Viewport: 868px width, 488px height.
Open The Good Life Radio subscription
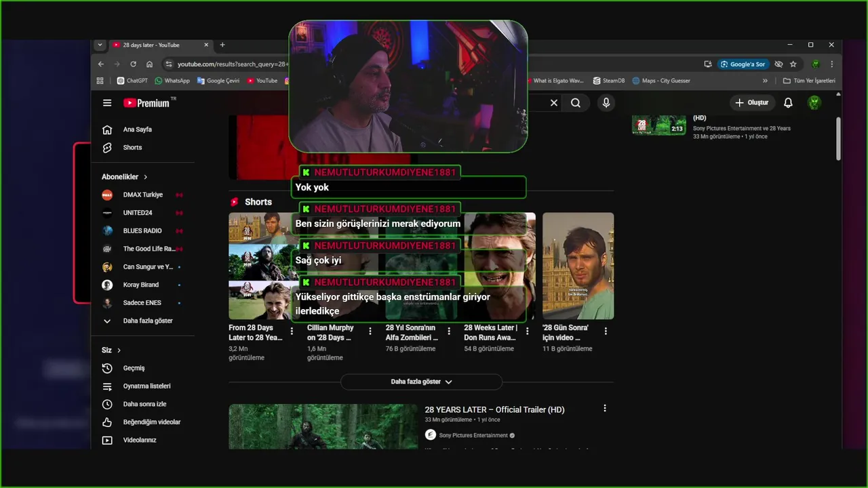[142, 249]
